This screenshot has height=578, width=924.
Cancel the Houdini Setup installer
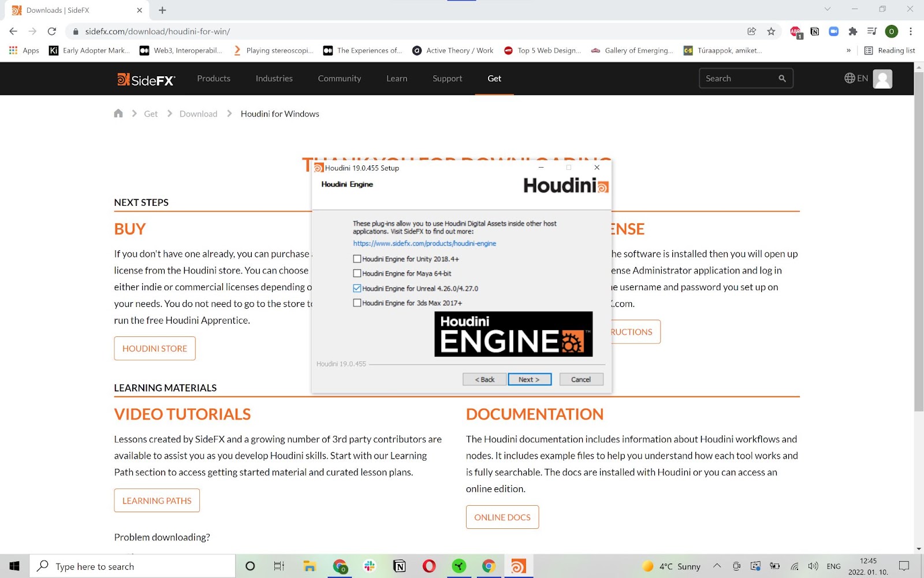pyautogui.click(x=581, y=379)
